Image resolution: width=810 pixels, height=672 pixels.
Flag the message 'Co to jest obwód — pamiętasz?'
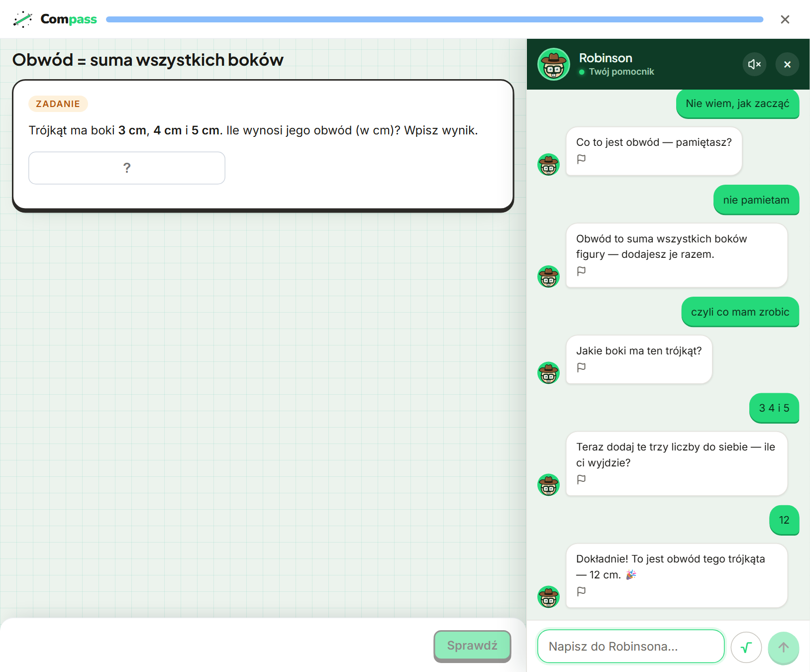pyautogui.click(x=581, y=159)
